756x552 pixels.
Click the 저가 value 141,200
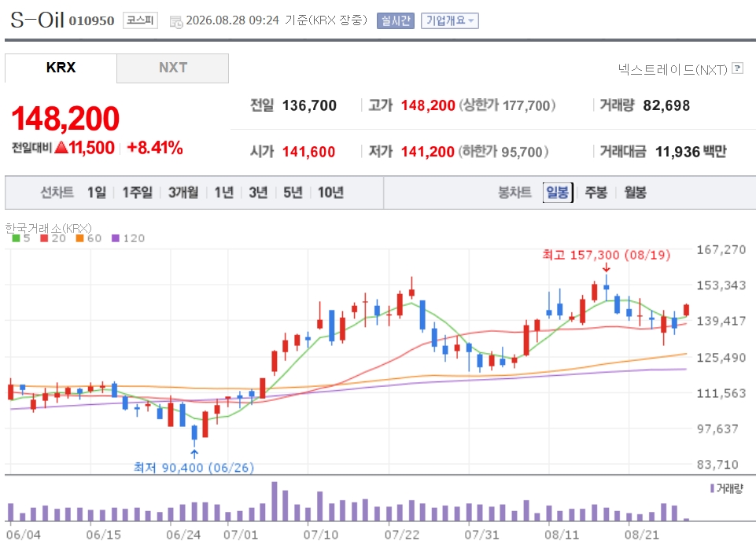(428, 152)
